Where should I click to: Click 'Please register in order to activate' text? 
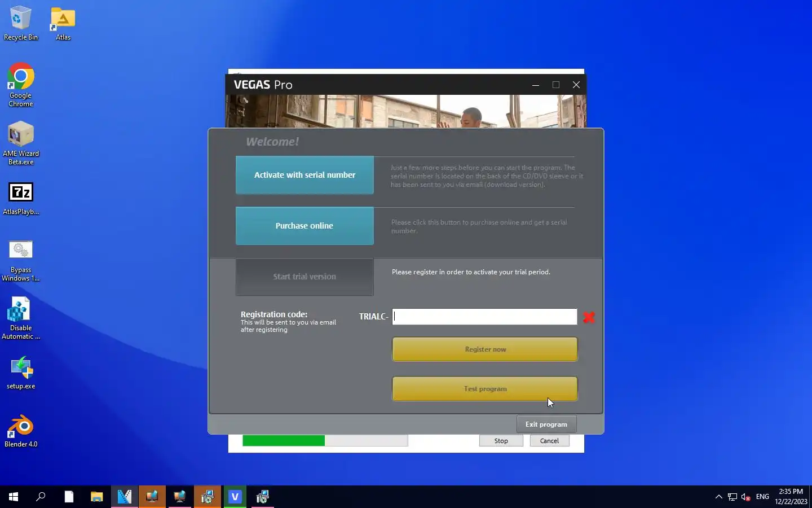click(x=471, y=272)
